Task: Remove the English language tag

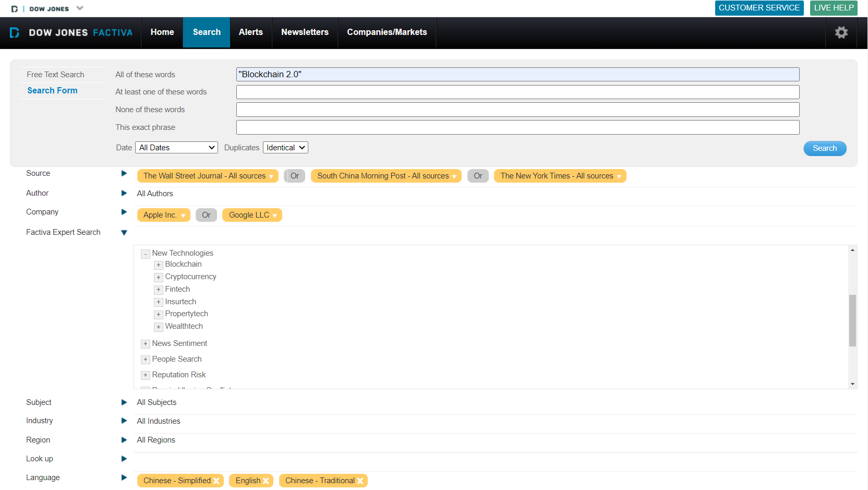Action: pyautogui.click(x=266, y=481)
